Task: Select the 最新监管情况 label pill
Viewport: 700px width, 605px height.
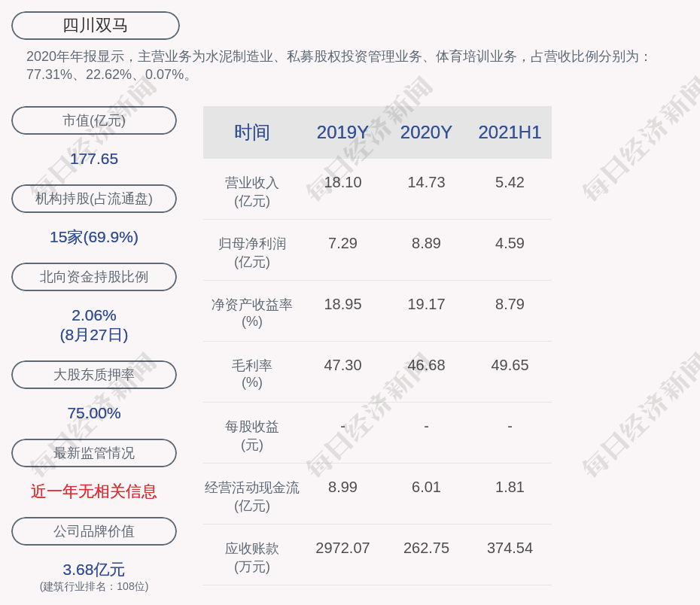Action: pyautogui.click(x=94, y=453)
